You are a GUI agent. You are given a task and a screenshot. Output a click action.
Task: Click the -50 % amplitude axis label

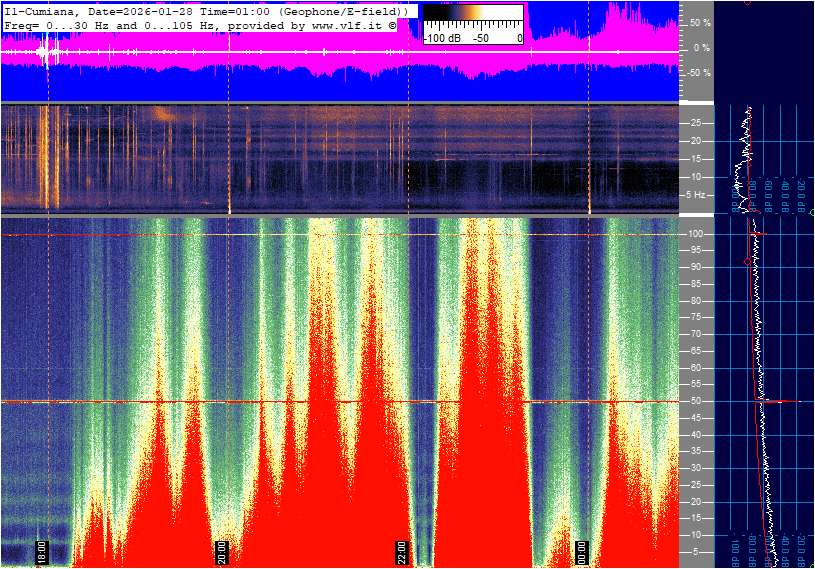click(x=698, y=73)
